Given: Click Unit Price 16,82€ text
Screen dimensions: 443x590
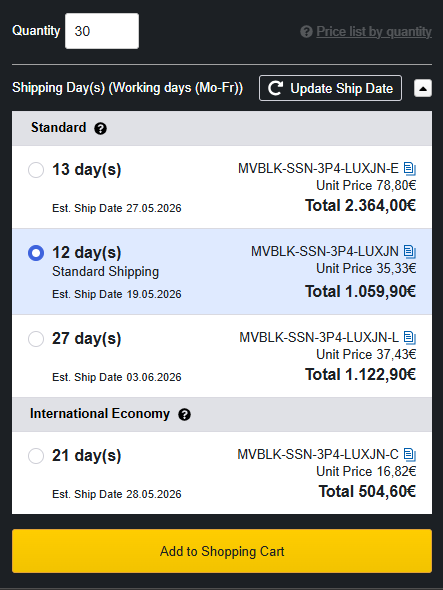Looking at the screenshot, I should (366, 471).
